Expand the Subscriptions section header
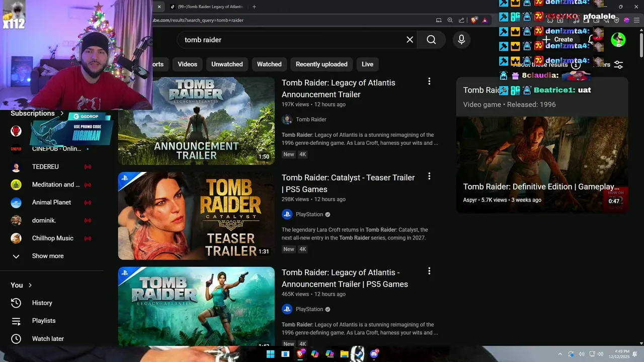The image size is (644, 362). (x=37, y=113)
